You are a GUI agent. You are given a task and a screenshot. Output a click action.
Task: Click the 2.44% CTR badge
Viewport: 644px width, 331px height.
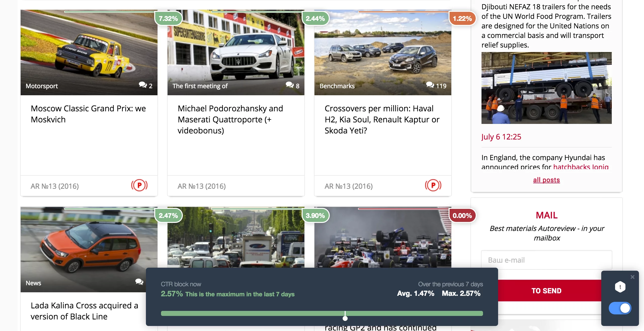pos(315,18)
